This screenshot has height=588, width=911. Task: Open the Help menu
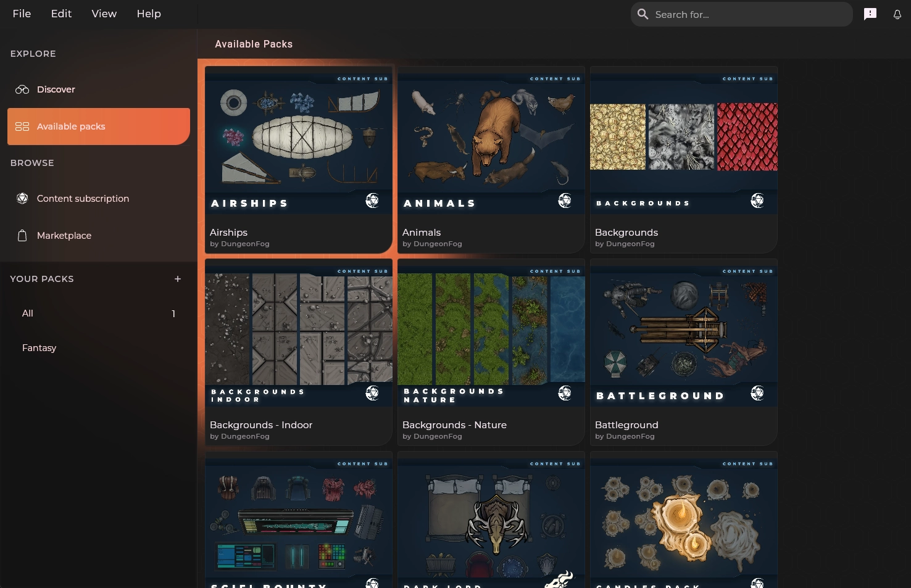point(149,14)
